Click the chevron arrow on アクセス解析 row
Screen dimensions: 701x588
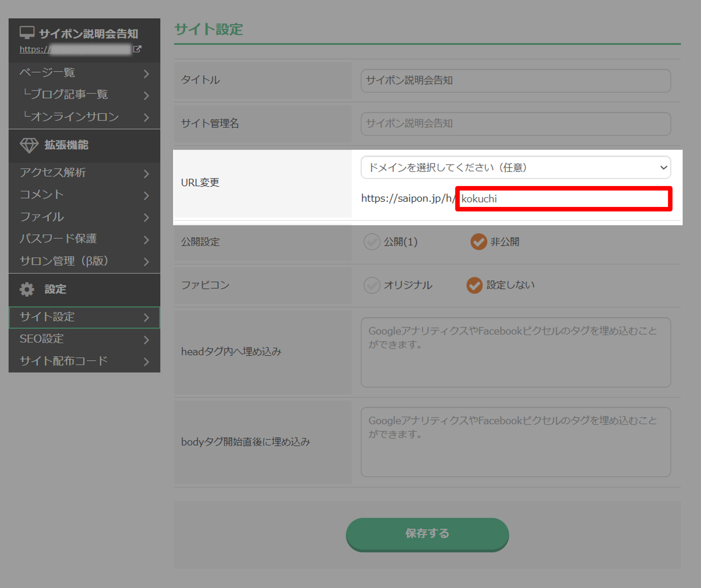tap(146, 174)
